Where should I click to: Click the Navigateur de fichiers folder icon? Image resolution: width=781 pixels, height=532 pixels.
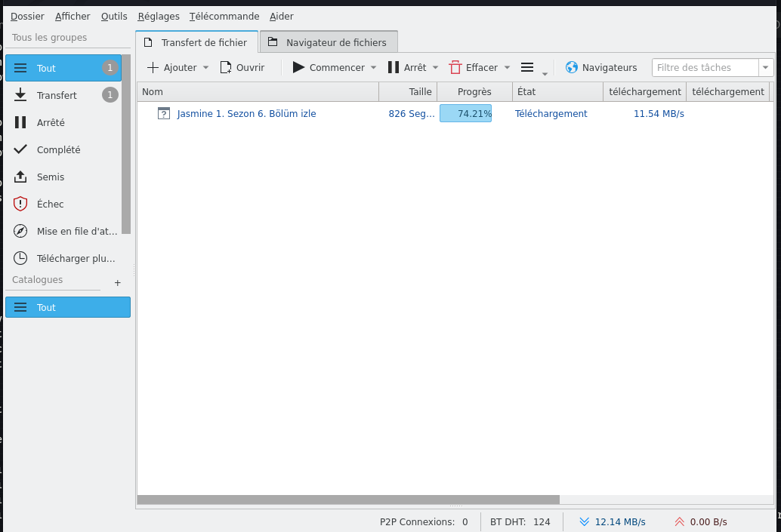(x=273, y=42)
